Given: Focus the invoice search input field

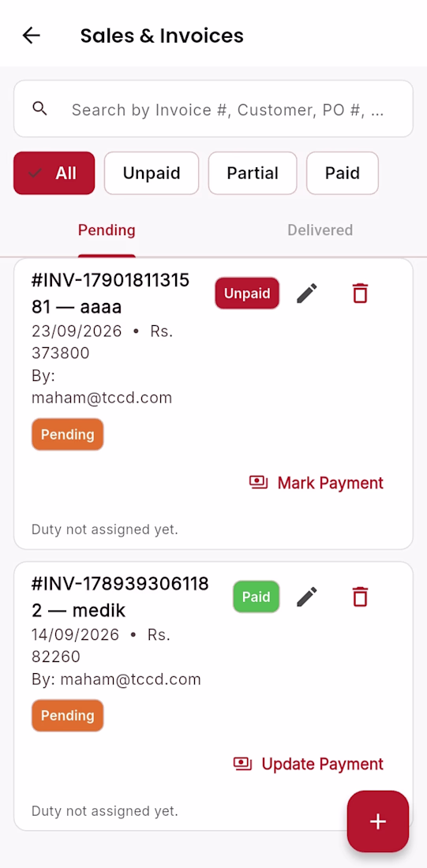Looking at the screenshot, I should (x=213, y=109).
